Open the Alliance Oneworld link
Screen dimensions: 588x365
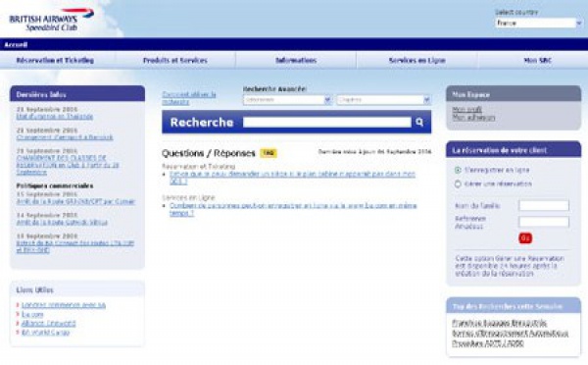48,324
